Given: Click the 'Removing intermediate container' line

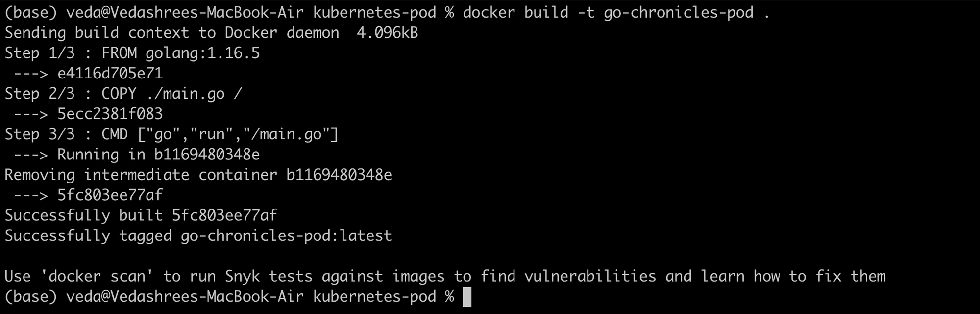Looking at the screenshot, I should point(198,175).
